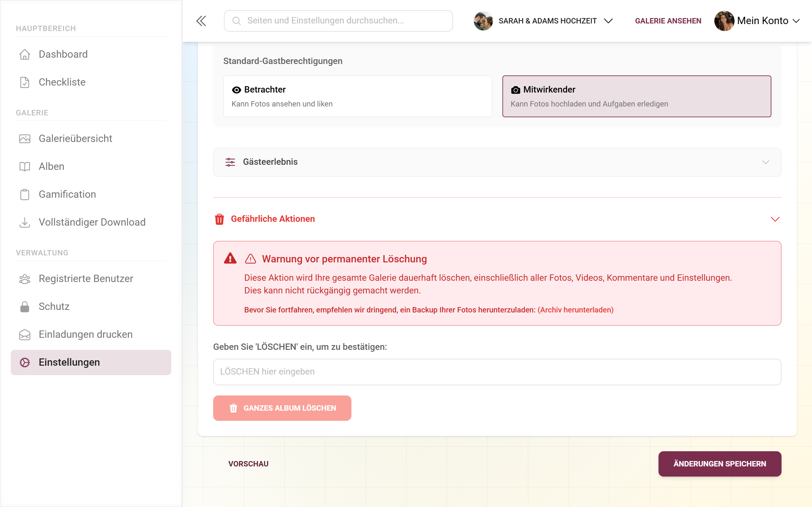Click the Änderungen speichern button
This screenshot has height=507, width=812.
tap(720, 464)
